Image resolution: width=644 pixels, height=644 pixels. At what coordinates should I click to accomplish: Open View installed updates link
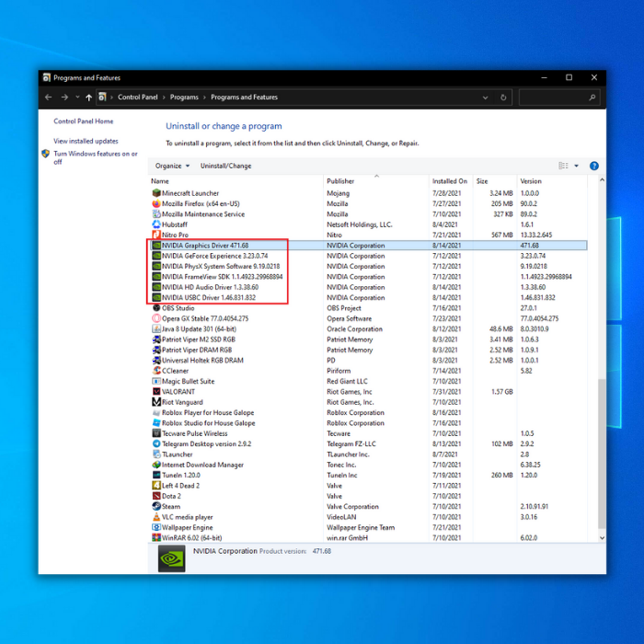pos(86,141)
